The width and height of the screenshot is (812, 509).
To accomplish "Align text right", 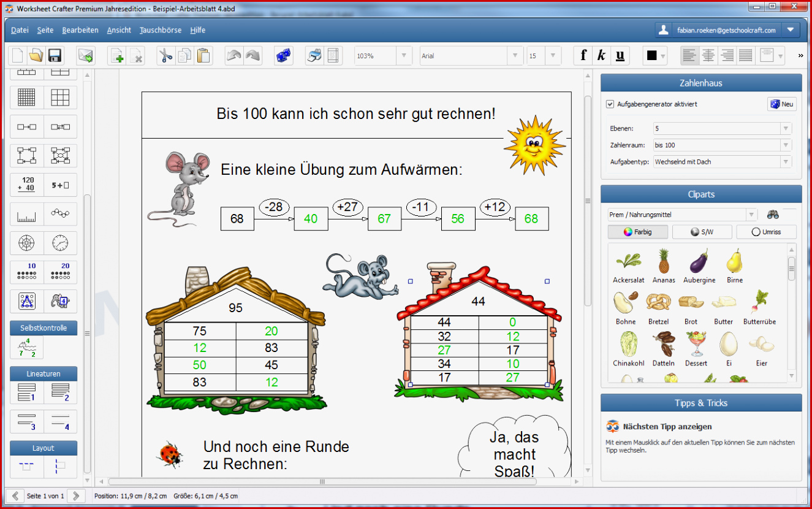I will 727,56.
